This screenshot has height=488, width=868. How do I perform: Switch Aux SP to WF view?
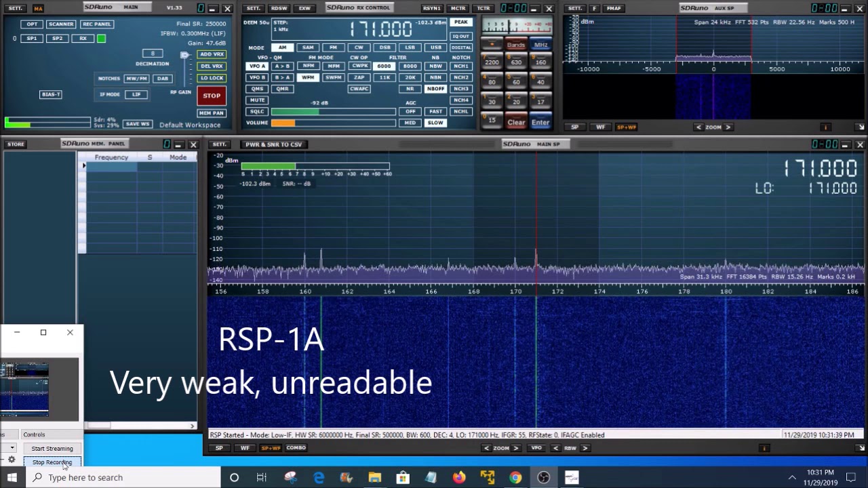pos(600,127)
